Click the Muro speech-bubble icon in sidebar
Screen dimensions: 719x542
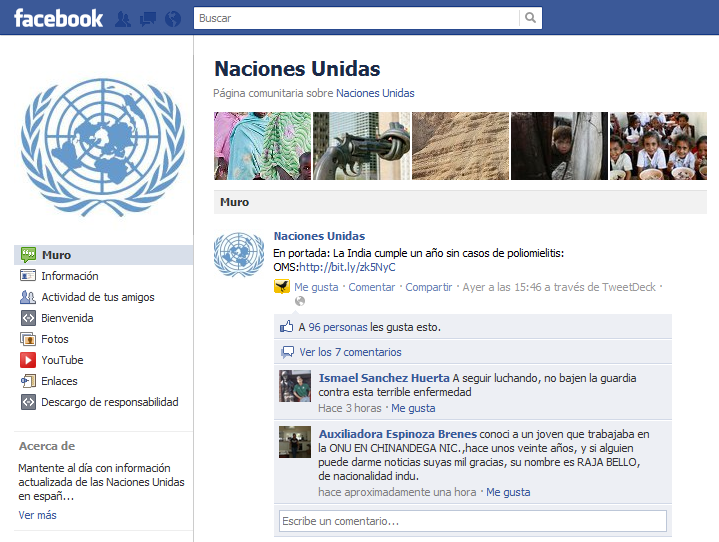[28, 254]
